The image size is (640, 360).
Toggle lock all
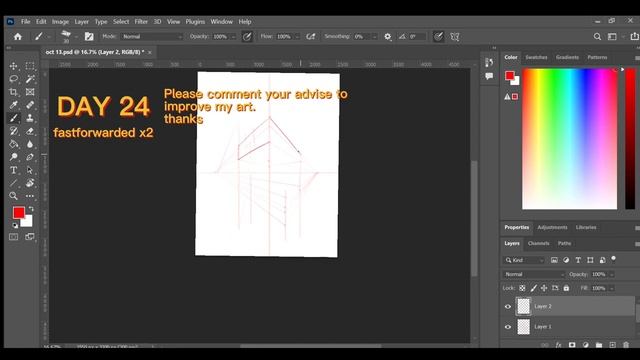tap(566, 288)
